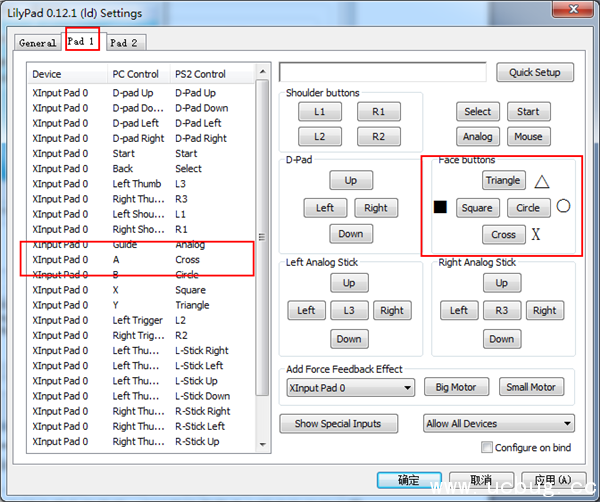
Task: Bind the D-Pad Up button
Action: pos(351,180)
